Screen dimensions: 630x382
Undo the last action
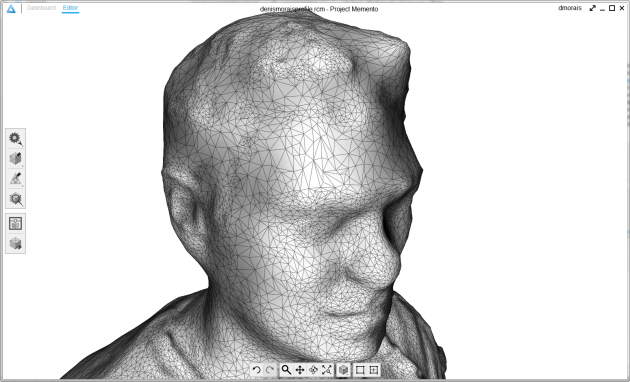pos(256,370)
